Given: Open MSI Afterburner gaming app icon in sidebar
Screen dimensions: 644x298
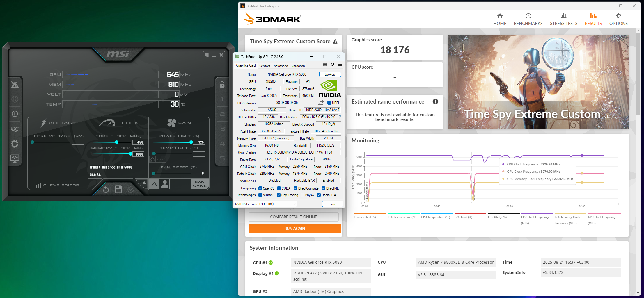Looking at the screenshot, I should pos(15,85).
